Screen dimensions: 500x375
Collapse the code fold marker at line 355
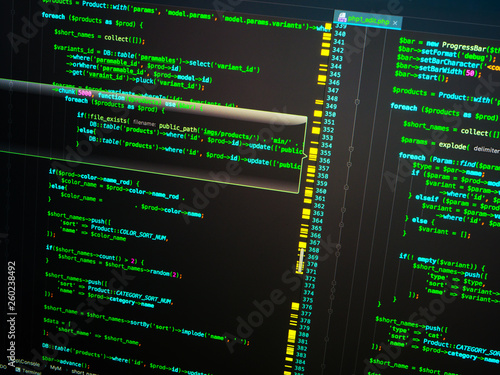351,149
